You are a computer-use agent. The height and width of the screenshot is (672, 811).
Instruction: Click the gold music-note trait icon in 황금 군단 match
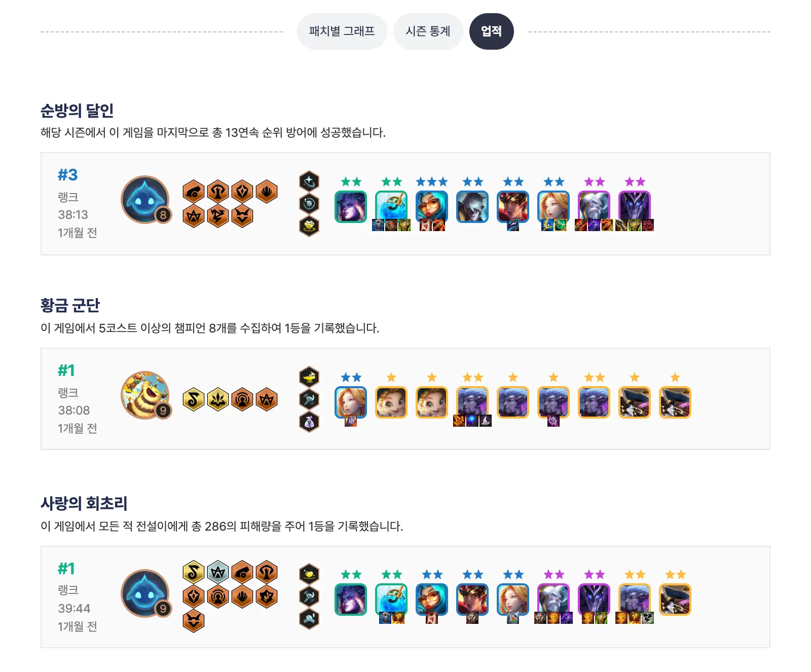point(194,399)
